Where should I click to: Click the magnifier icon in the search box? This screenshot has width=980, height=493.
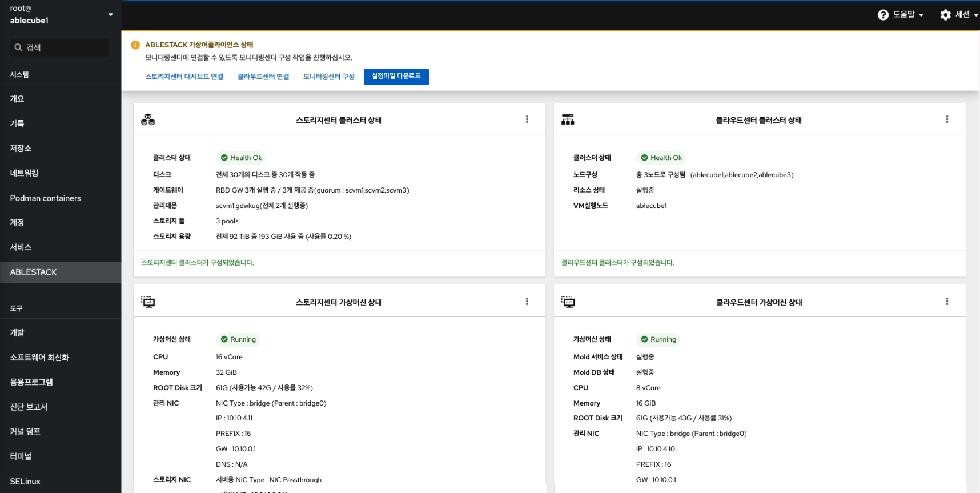click(x=18, y=47)
